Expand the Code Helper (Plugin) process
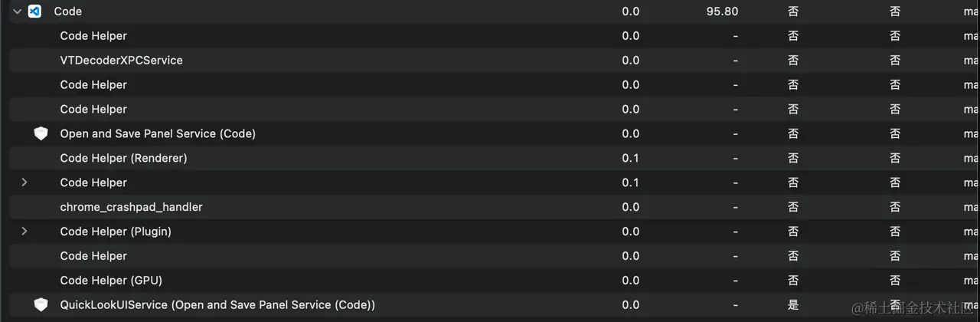Viewport: 980px width, 322px height. point(24,231)
